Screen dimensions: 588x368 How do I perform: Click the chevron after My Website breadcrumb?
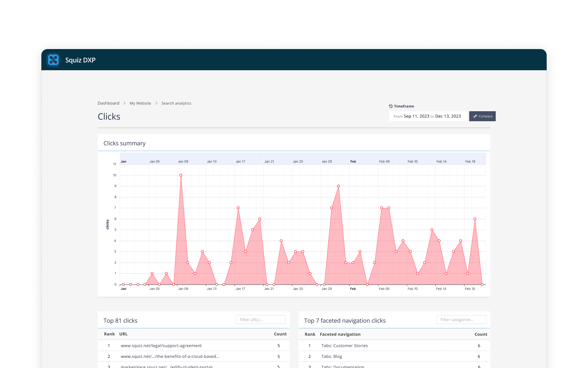click(156, 103)
